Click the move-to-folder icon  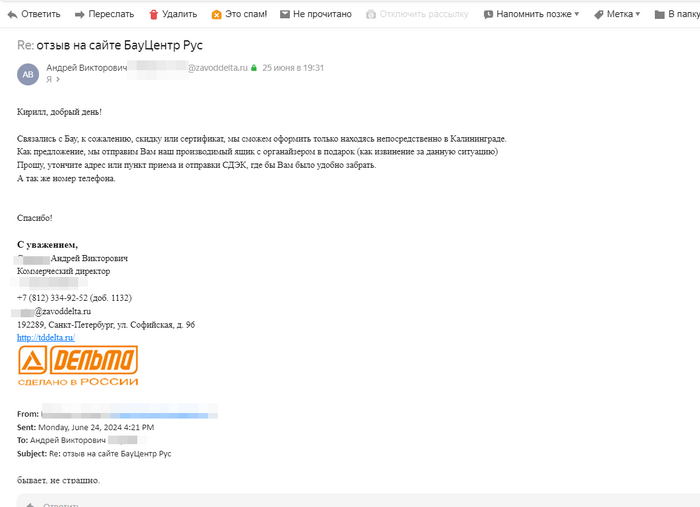[x=659, y=15]
